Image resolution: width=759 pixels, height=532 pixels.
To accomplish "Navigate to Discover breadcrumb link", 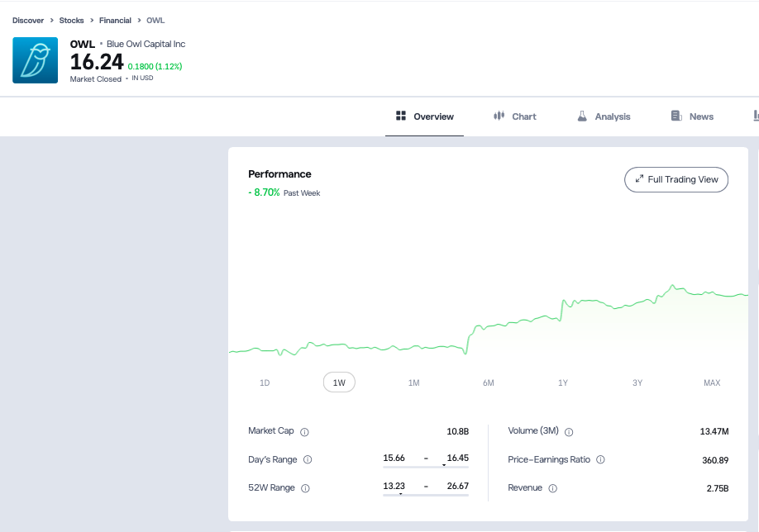I will [x=28, y=20].
